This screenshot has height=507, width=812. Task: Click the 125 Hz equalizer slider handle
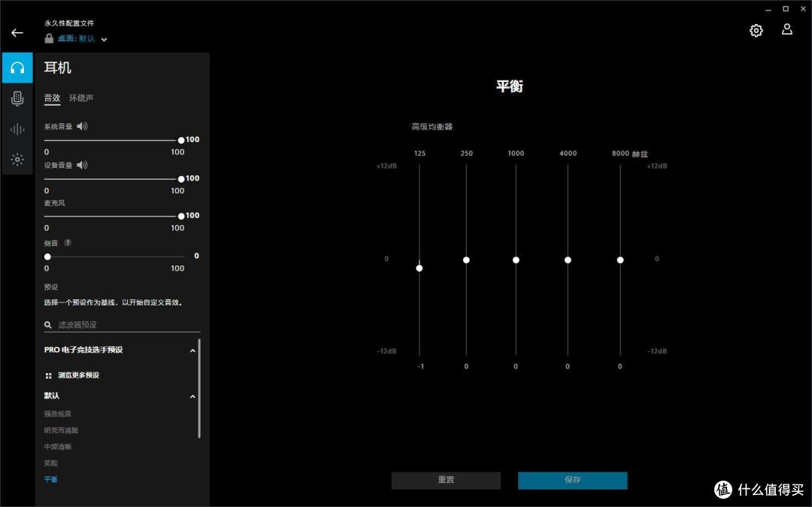pos(419,269)
